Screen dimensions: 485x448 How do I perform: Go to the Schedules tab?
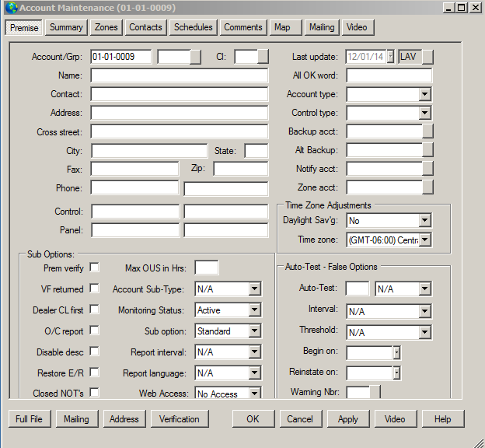pos(194,27)
